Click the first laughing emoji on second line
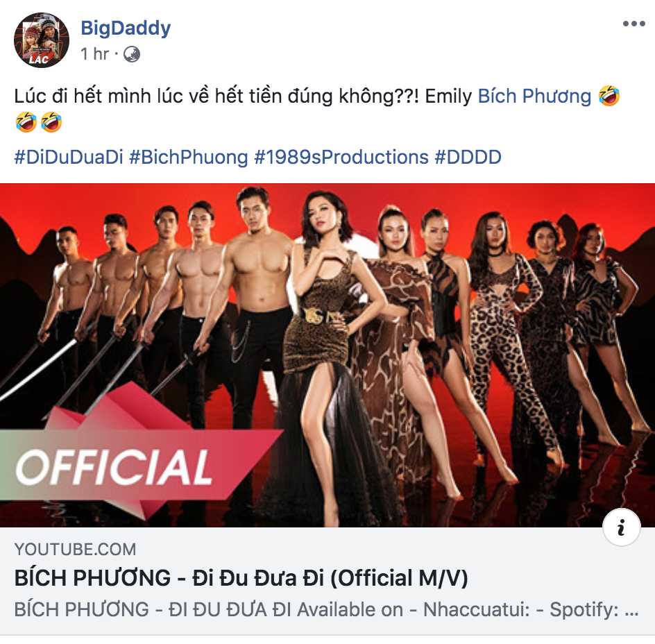The width and height of the screenshot is (655, 644). [x=26, y=122]
